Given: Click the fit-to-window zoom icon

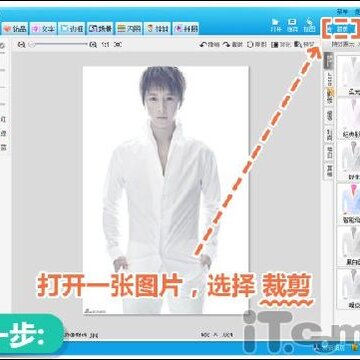Looking at the screenshot, I should pos(117,44).
